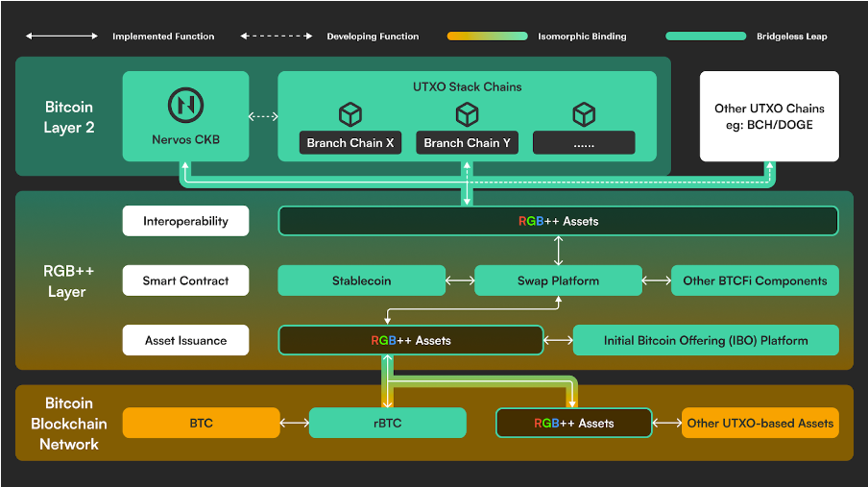Open the Initial Bitcoin Offering (IBO) Platform box
The image size is (868, 487).
click(706, 340)
